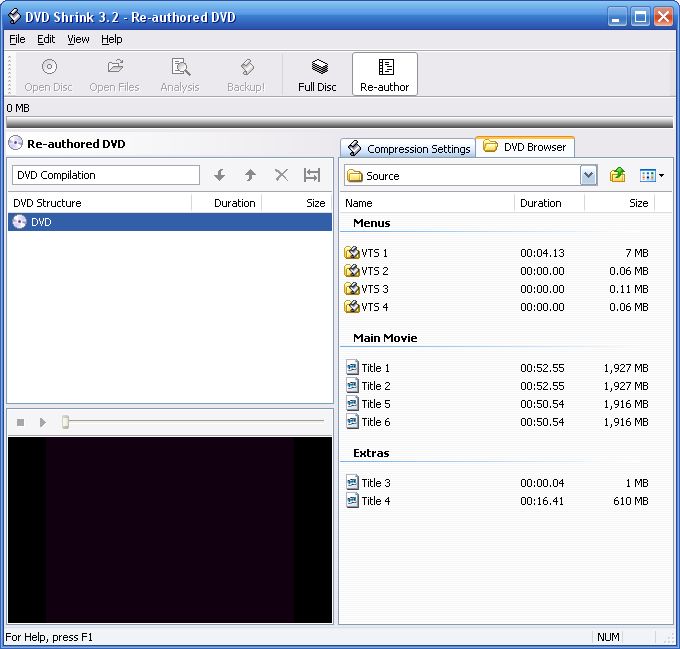Image resolution: width=680 pixels, height=649 pixels.
Task: Click Title 1's 1,927 MB size
Action: tap(626, 368)
